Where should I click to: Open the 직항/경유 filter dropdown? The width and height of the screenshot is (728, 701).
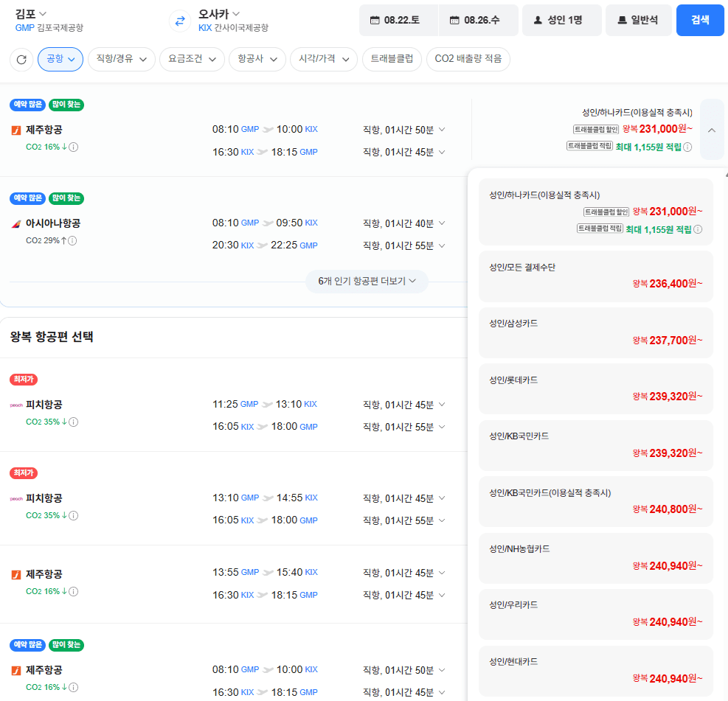coord(121,59)
